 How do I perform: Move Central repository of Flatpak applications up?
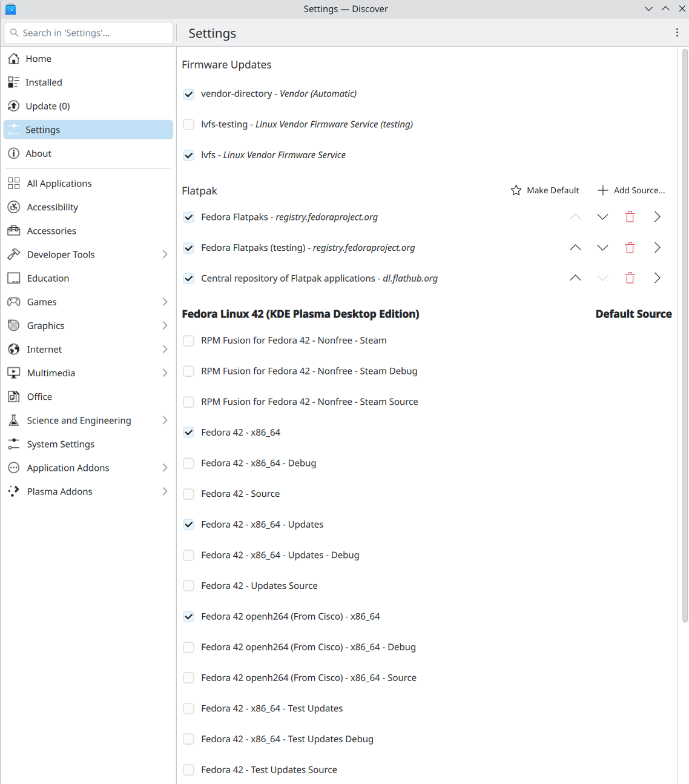tap(575, 278)
